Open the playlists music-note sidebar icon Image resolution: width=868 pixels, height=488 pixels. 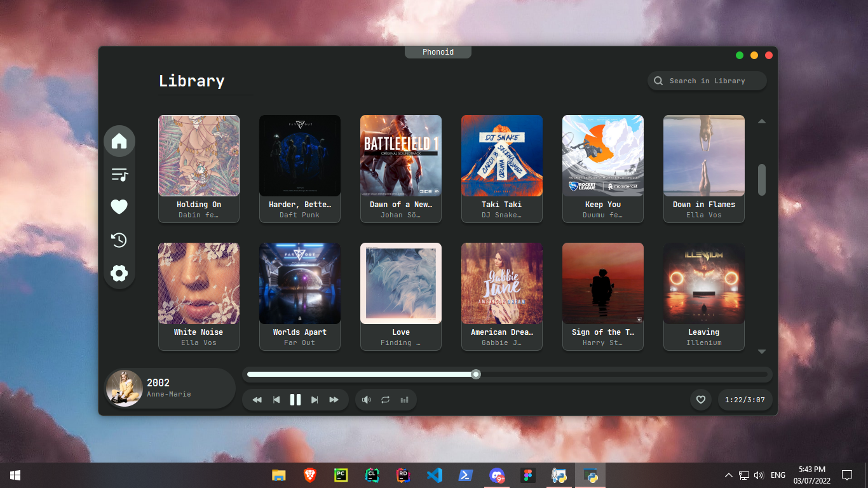[x=119, y=175]
